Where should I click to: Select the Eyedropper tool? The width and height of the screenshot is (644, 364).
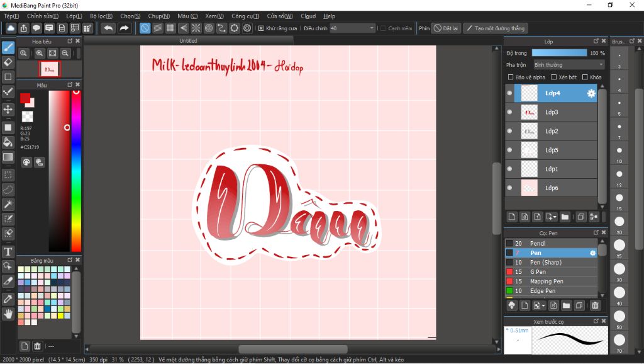[x=8, y=299]
